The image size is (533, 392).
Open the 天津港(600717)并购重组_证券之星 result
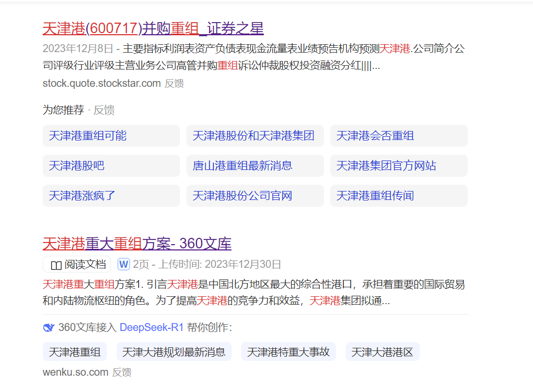point(153,28)
